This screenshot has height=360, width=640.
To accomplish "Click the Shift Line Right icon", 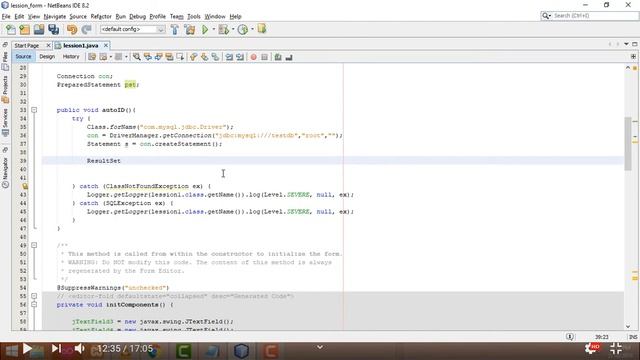I will coord(240,57).
